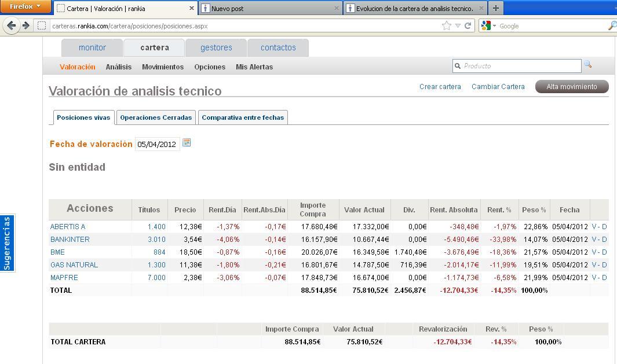The height and width of the screenshot is (364, 617).
Task: Select Valoración submenu item
Action: pyautogui.click(x=78, y=67)
